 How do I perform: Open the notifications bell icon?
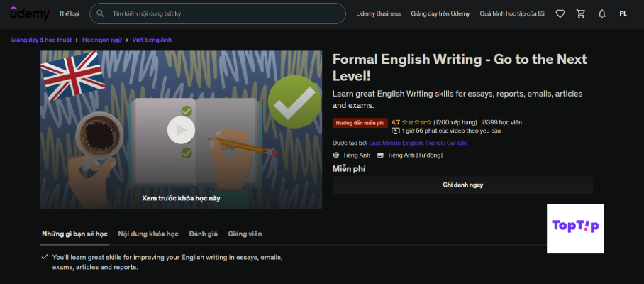601,13
